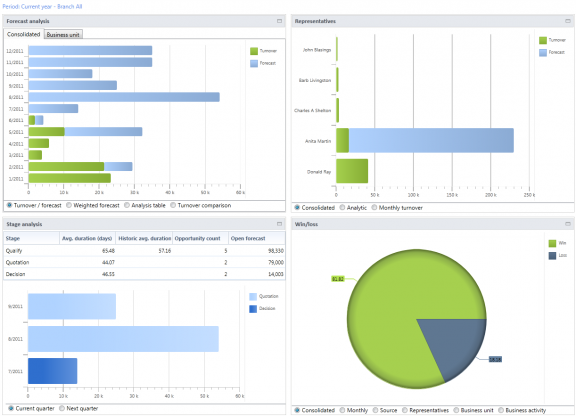Click the Turnover legend swatch in Representatives
This screenshot has height=416, width=576.
543,40
